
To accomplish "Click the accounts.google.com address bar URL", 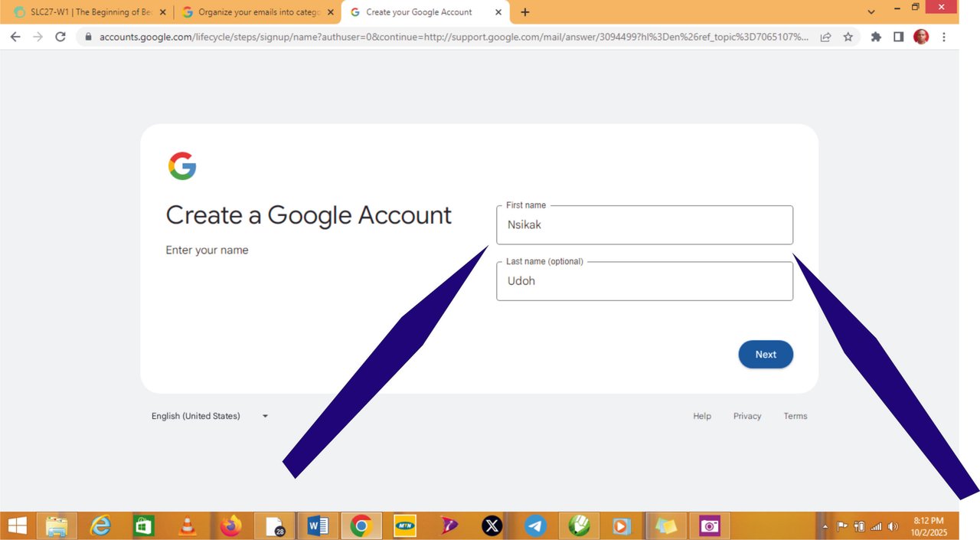I will tap(453, 37).
